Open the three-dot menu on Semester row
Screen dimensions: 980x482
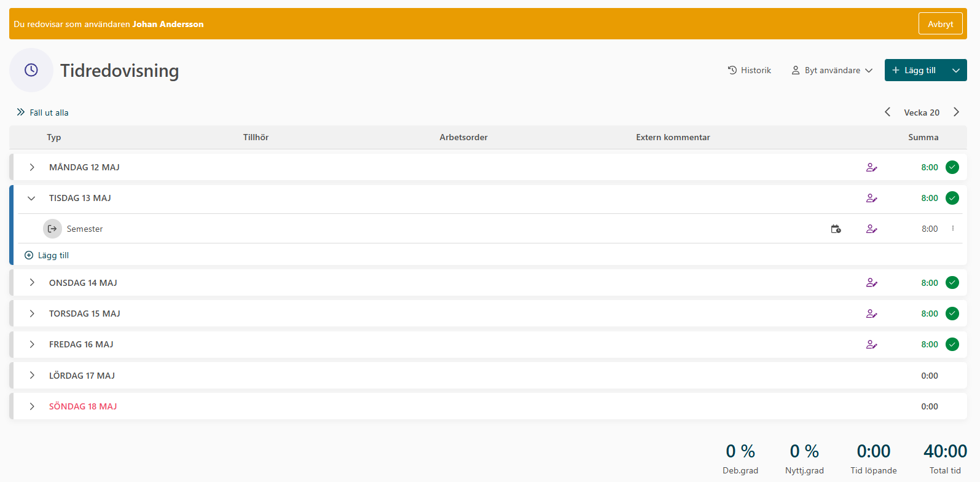[x=953, y=229]
